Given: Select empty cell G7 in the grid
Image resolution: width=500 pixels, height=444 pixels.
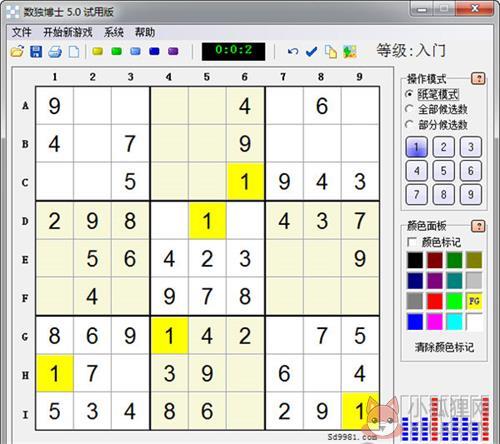Looking at the screenshot, I should coord(284,335).
